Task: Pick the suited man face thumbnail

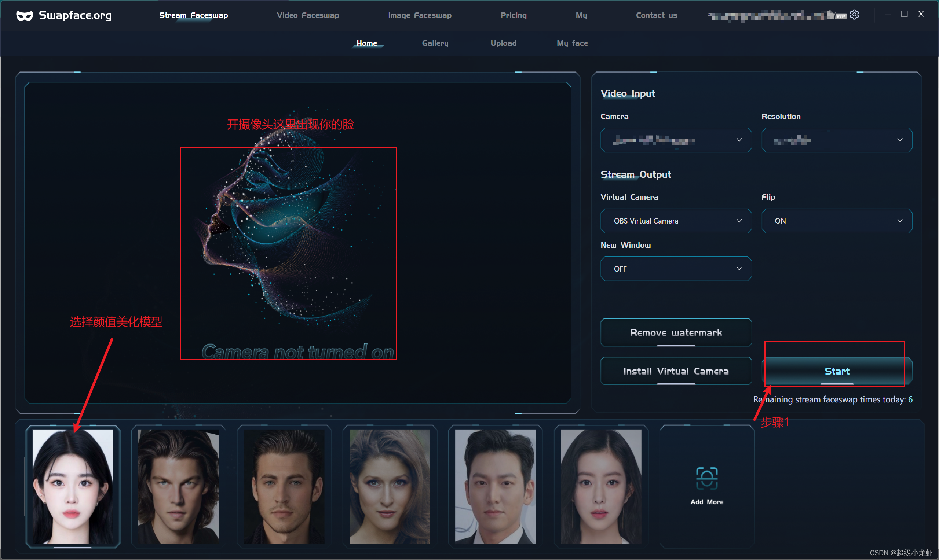Action: 496,486
